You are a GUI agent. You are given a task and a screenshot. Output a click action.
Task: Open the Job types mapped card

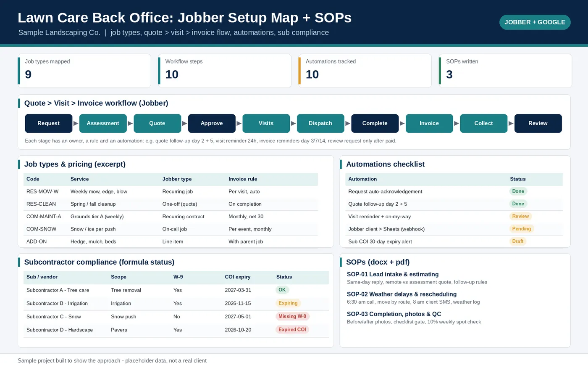(x=84, y=71)
